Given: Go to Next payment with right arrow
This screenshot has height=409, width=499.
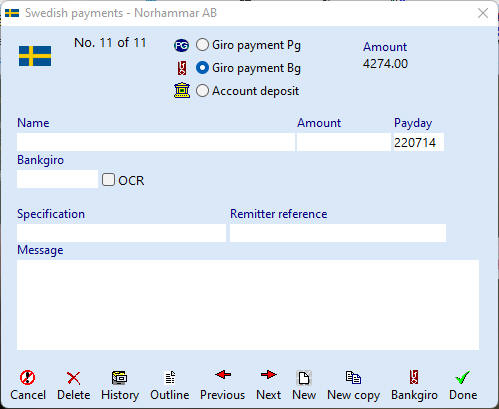Looking at the screenshot, I should pos(269,375).
